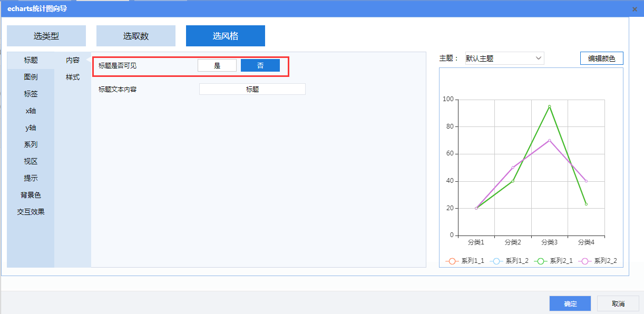The image size is (644, 314).
Task: Toggle 系列2_2 legend icon
Action: click(x=585, y=261)
